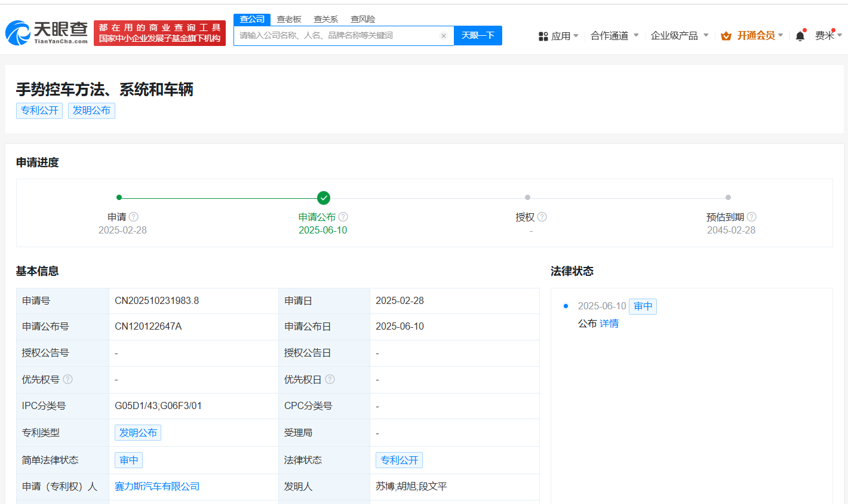Select the 查风险 search tab

pyautogui.click(x=362, y=19)
